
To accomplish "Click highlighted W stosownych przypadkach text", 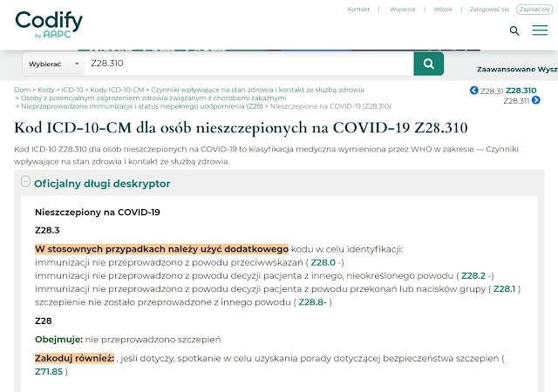I will pyautogui.click(x=161, y=249).
